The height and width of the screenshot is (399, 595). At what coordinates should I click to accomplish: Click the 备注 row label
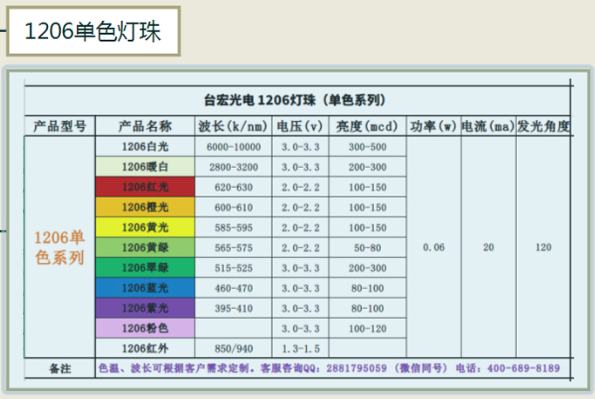[60, 368]
